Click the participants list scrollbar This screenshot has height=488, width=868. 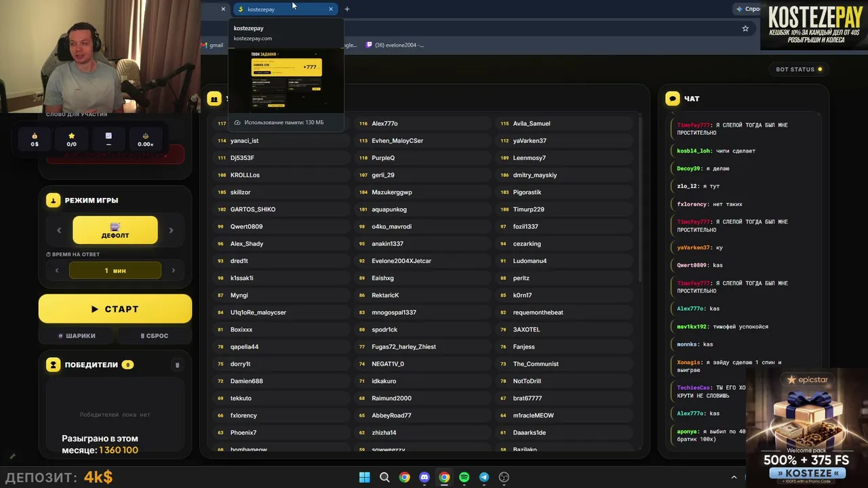coord(640,200)
